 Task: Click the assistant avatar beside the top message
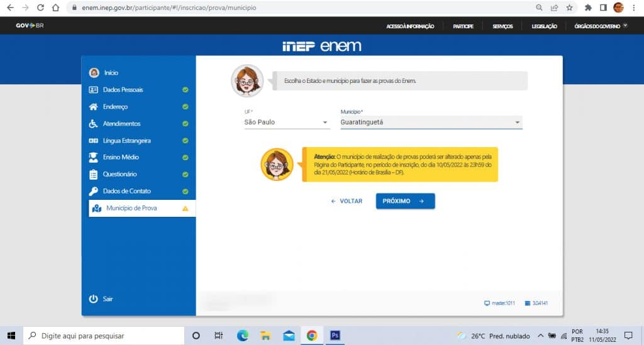tap(247, 81)
